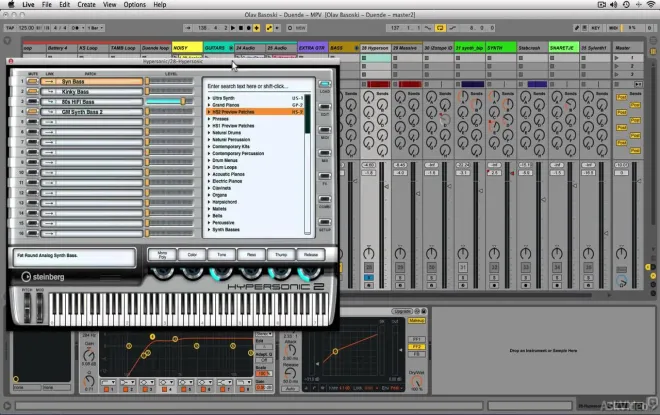
Task: Open the File menu
Action: point(47,5)
